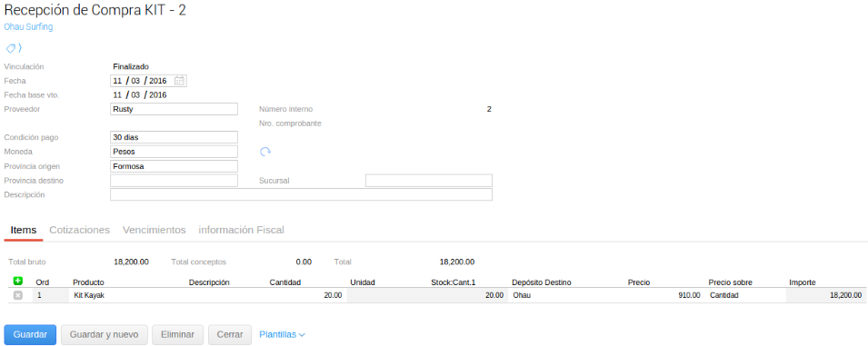868x346 pixels.
Task: Open the Ohau Surfing link
Action: click(x=28, y=26)
